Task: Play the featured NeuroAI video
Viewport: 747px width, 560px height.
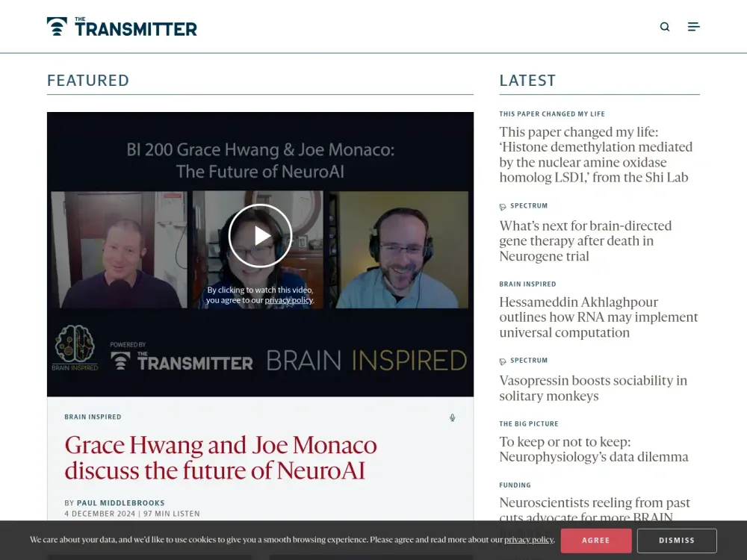Action: point(260,236)
